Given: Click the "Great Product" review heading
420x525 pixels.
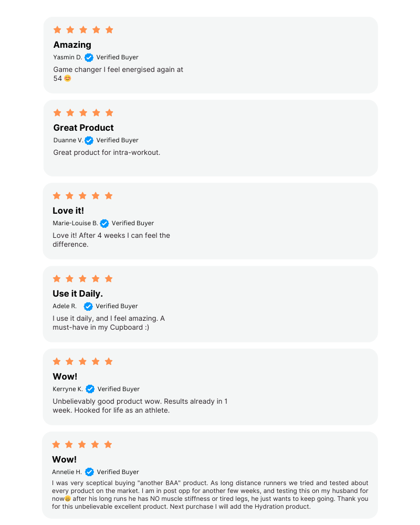Looking at the screenshot, I should tap(83, 128).
